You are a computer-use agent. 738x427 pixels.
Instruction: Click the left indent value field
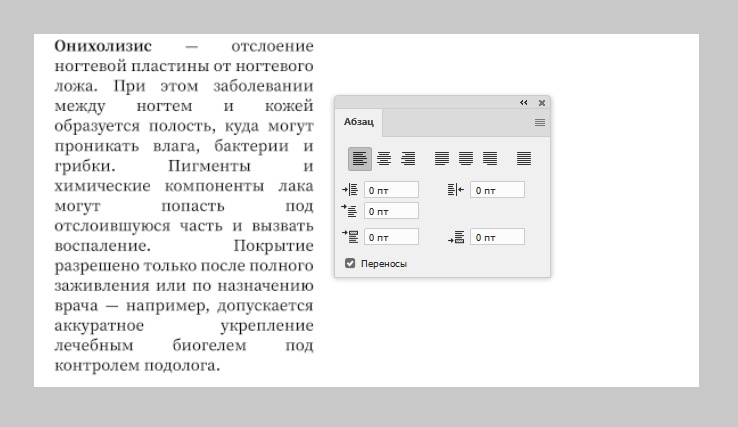(x=391, y=190)
